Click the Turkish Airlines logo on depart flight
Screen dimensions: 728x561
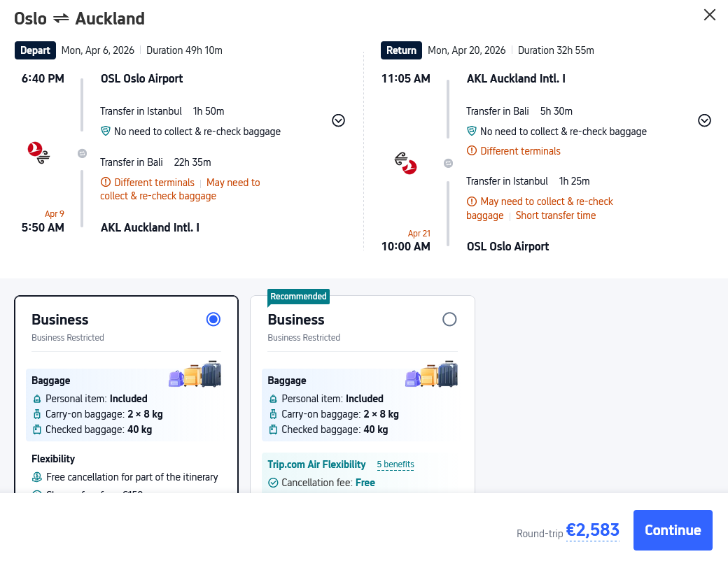point(38,152)
